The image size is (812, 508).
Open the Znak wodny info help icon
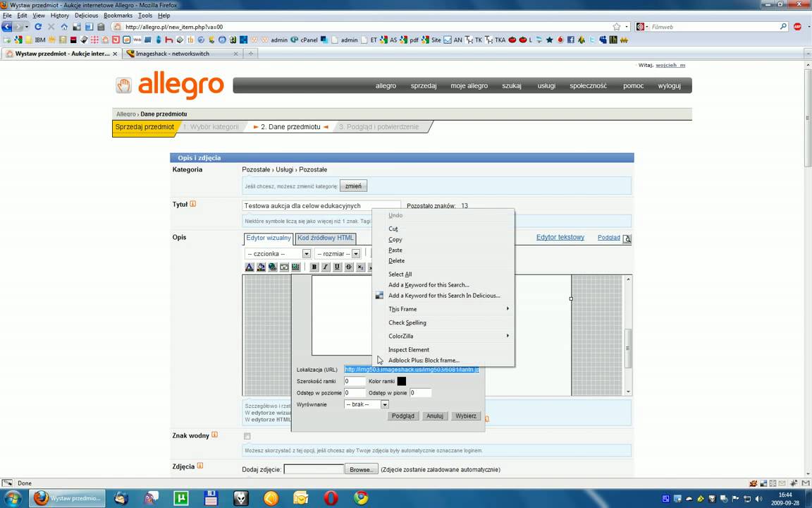point(214,435)
